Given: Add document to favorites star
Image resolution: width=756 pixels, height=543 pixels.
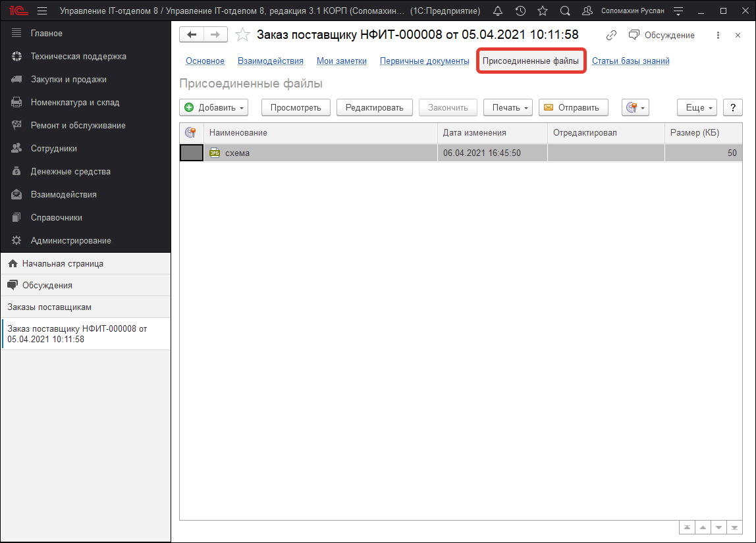Looking at the screenshot, I should tap(242, 35).
